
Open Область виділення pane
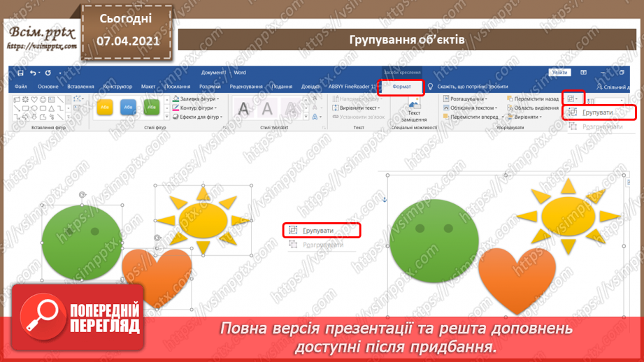(x=533, y=108)
